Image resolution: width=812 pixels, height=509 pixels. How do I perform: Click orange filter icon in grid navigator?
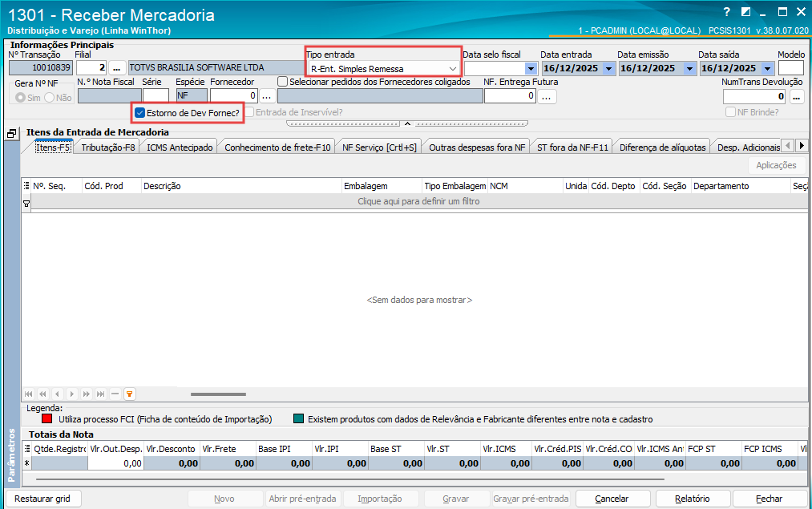[130, 394]
